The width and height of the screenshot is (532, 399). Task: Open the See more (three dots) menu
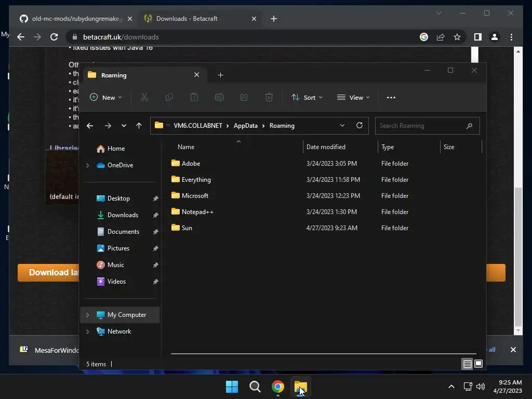[391, 97]
